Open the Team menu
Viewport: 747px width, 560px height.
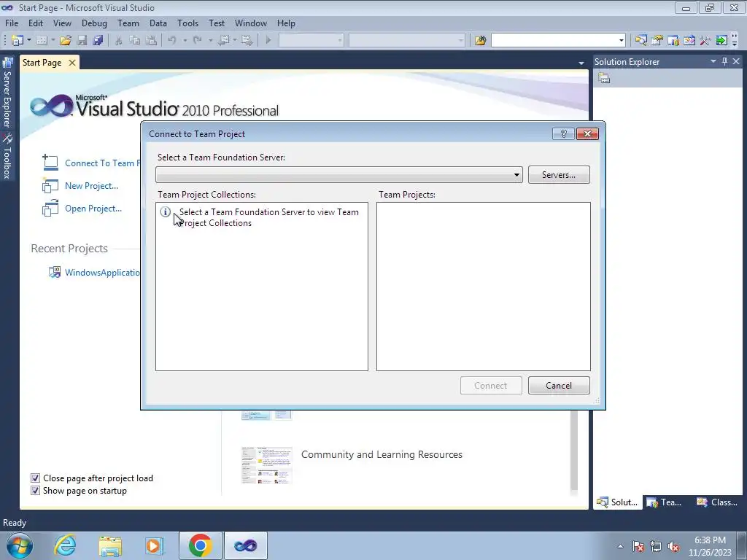pos(128,23)
